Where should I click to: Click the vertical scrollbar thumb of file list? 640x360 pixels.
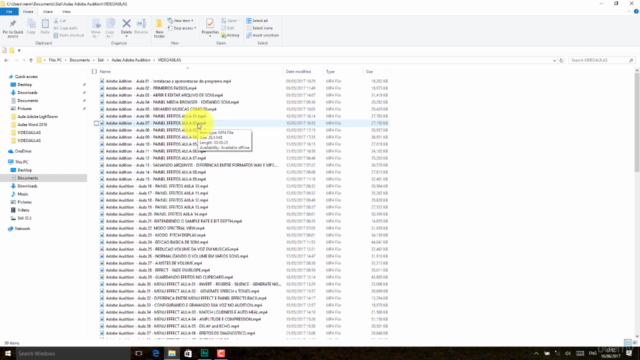[637, 122]
